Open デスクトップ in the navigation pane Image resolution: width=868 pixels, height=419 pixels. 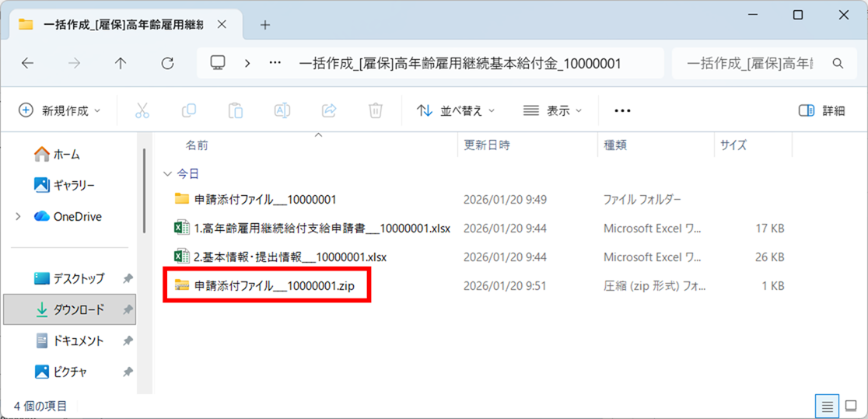coord(69,278)
